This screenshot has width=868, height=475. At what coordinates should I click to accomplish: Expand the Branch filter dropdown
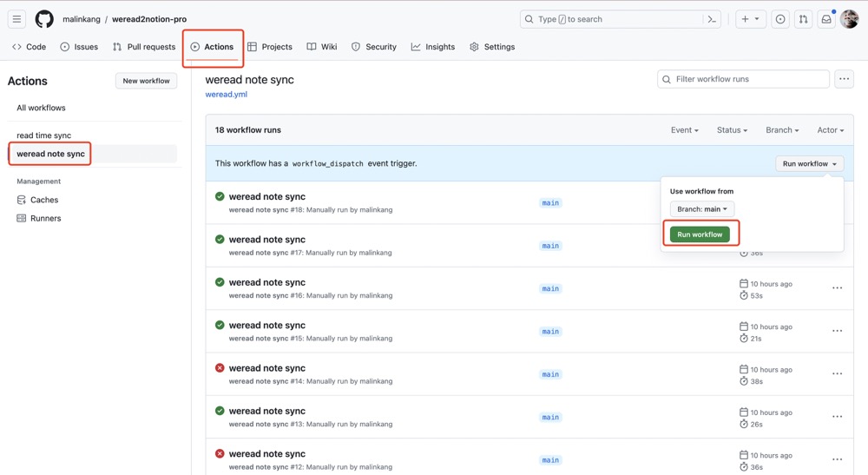point(782,130)
